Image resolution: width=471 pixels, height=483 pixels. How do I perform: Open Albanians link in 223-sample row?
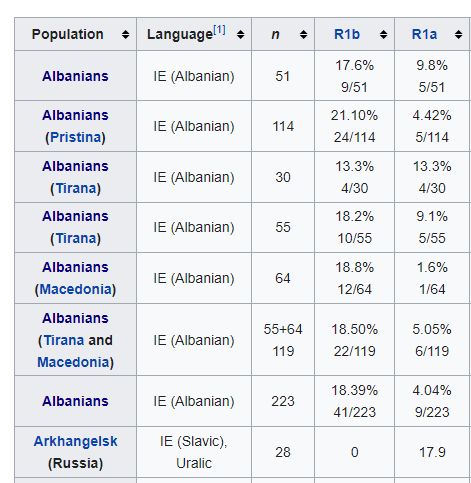75,401
